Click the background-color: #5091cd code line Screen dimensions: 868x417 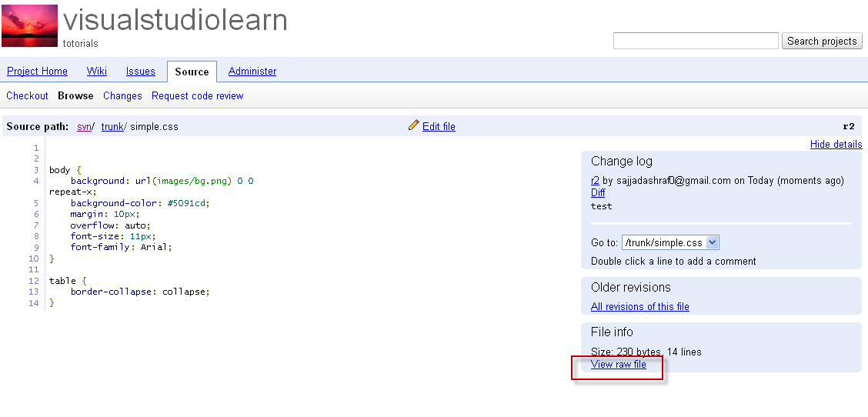(x=140, y=203)
